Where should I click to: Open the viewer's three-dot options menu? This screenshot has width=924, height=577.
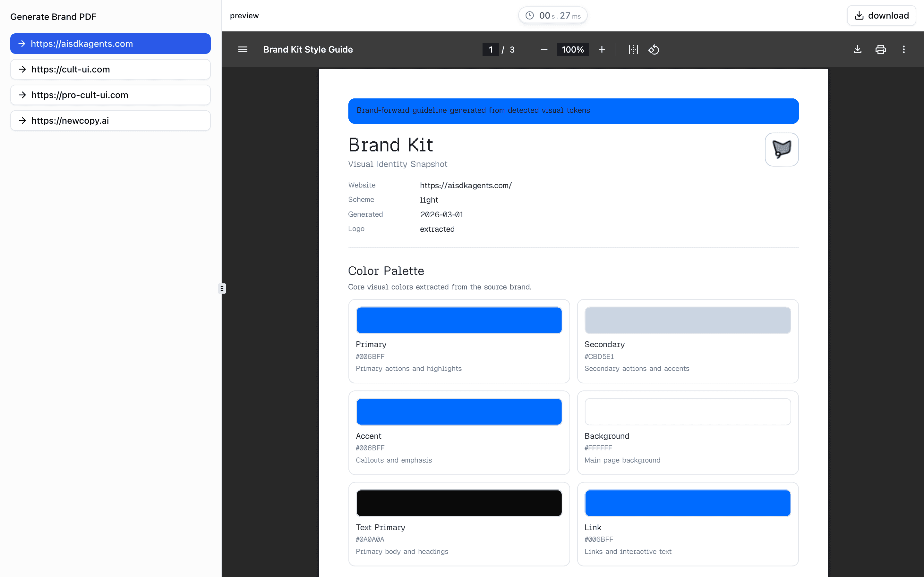click(x=903, y=49)
